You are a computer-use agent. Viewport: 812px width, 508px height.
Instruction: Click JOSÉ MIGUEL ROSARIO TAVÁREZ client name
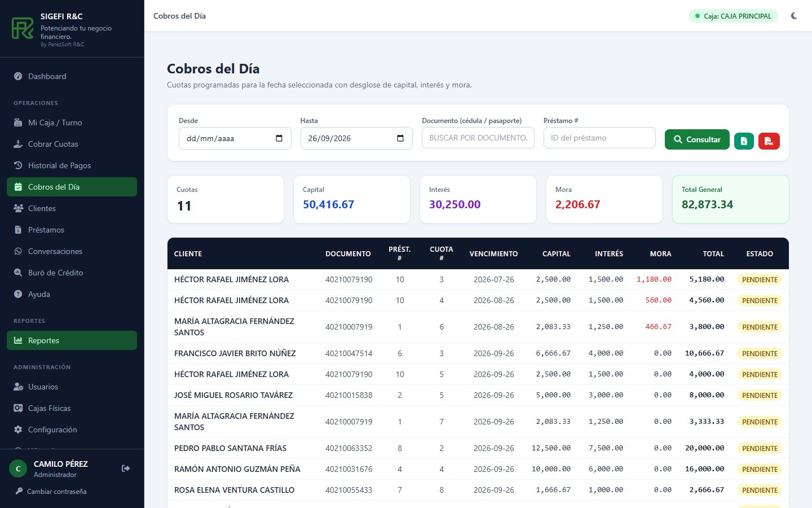click(x=233, y=395)
